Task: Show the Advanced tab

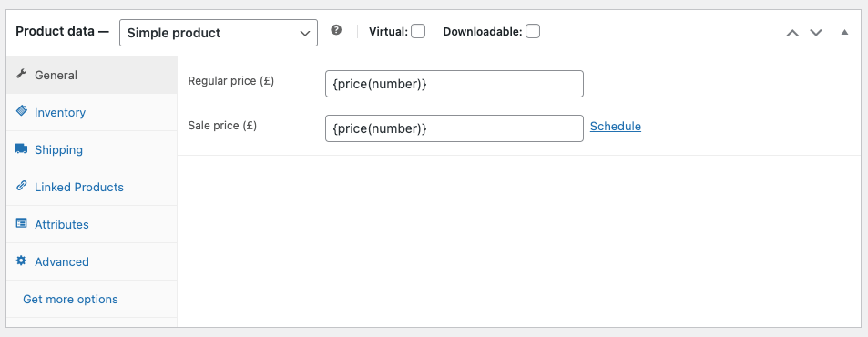Action: tap(92, 261)
